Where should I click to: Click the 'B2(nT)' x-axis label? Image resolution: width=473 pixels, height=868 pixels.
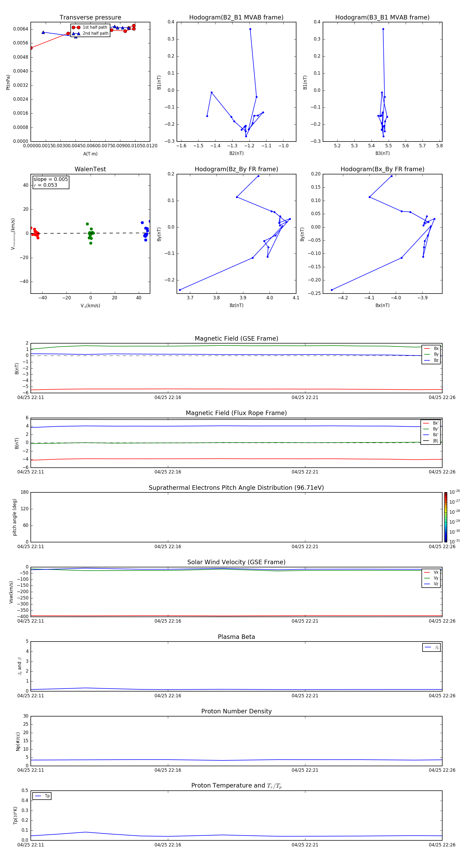pos(236,153)
